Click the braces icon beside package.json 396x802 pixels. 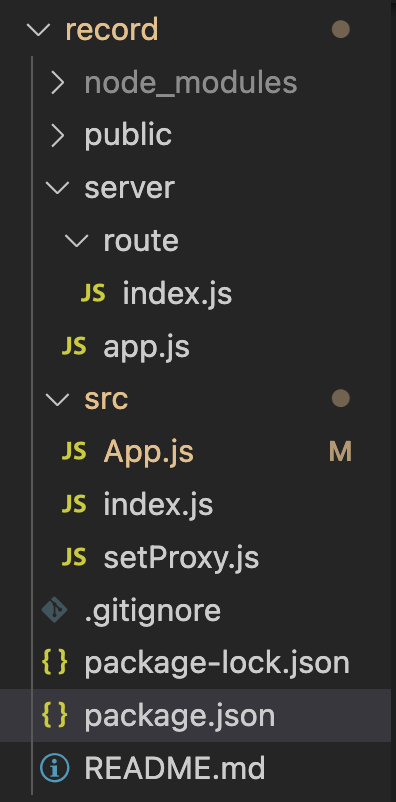(55, 715)
